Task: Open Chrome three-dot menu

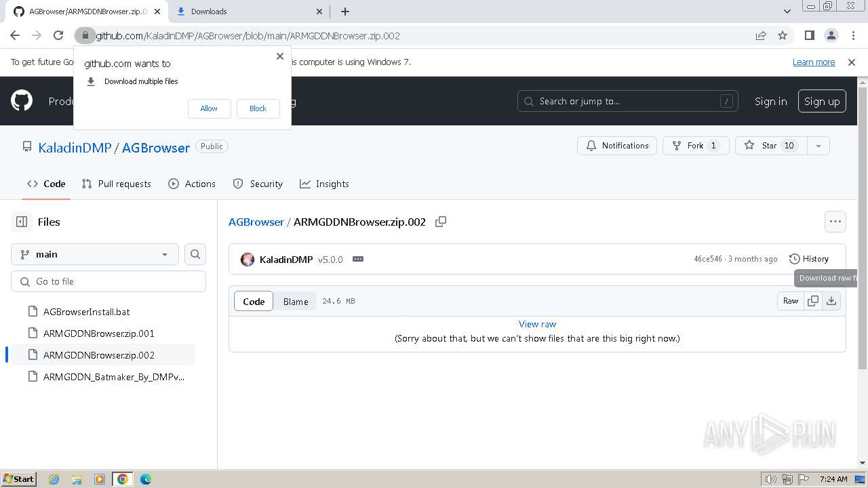Action: tap(852, 35)
